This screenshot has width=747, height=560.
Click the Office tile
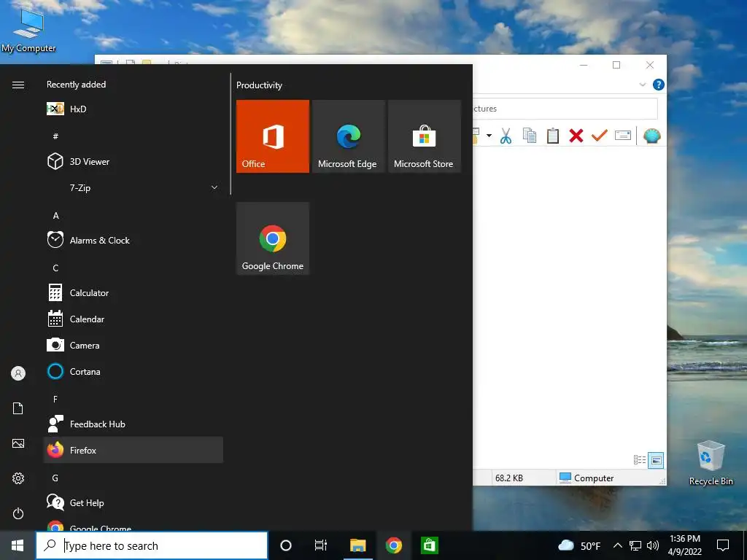click(x=273, y=136)
